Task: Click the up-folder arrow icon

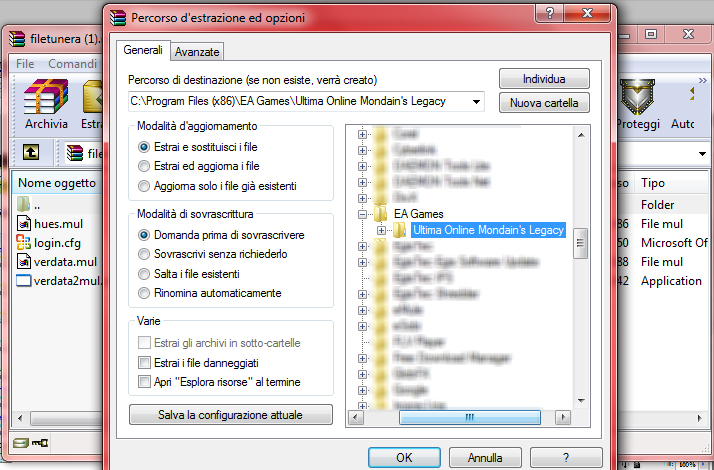Action: coord(31,152)
